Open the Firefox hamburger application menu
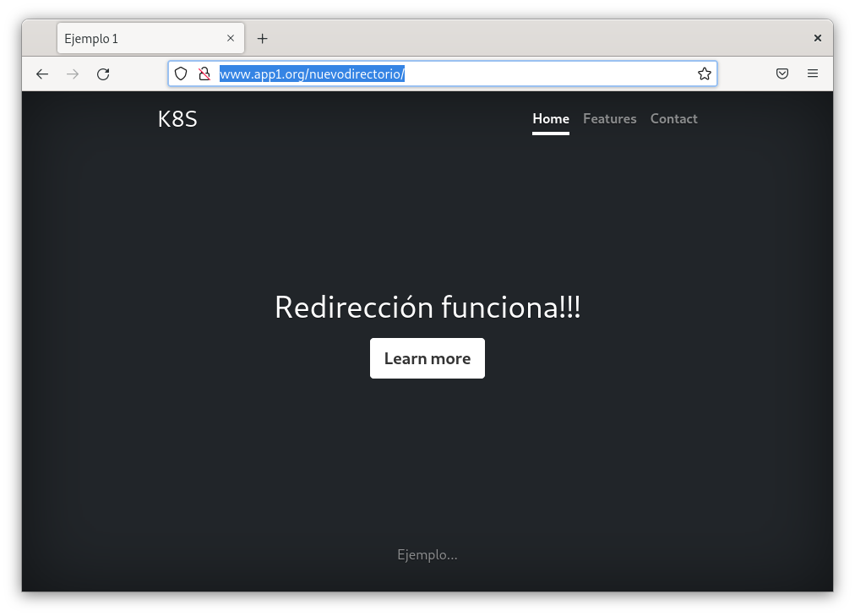855x616 pixels. [x=813, y=74]
